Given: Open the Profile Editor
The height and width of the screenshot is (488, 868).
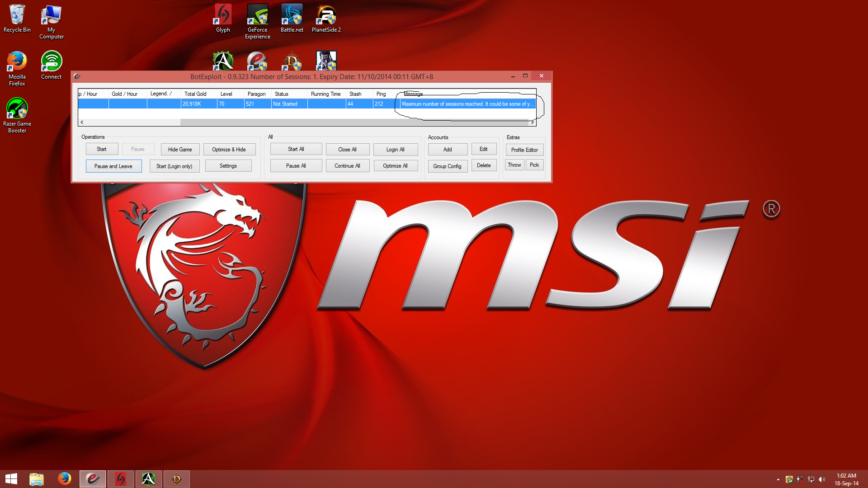Looking at the screenshot, I should coord(525,150).
